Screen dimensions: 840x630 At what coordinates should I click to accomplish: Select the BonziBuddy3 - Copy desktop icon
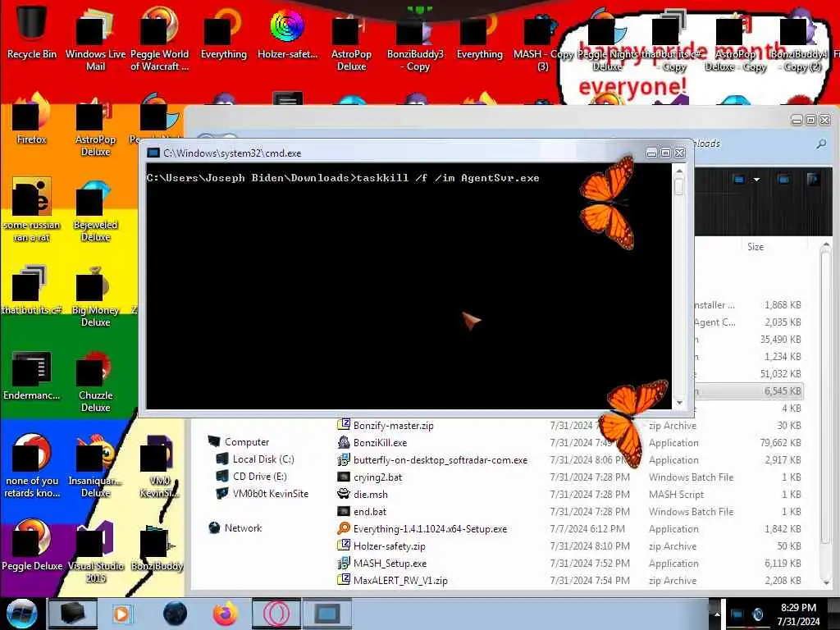[415, 43]
